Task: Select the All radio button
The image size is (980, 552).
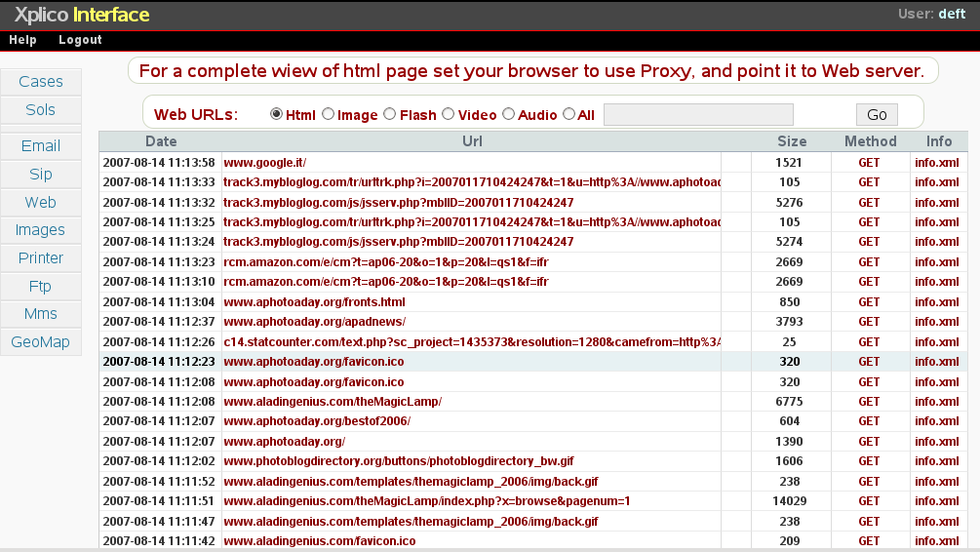Action: pyautogui.click(x=568, y=114)
